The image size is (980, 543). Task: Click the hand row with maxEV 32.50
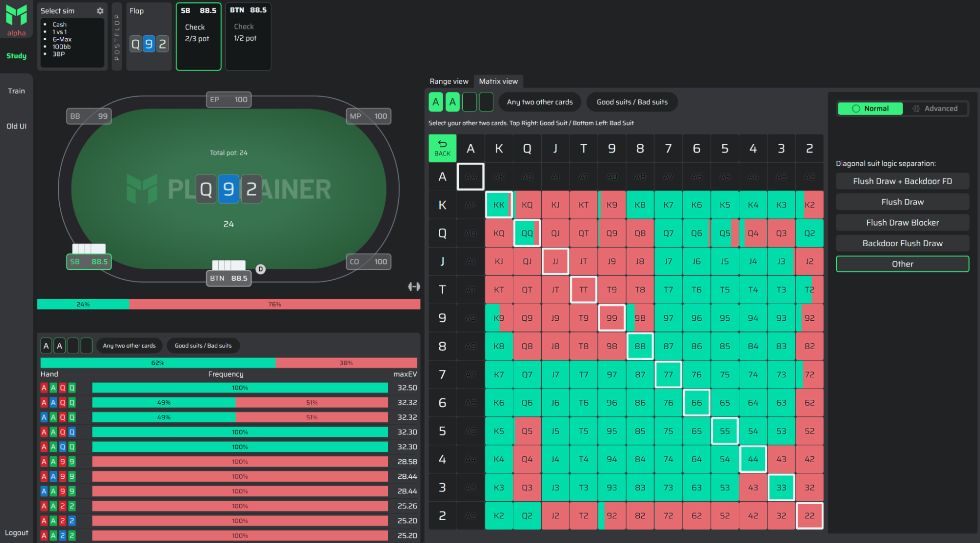tap(228, 388)
